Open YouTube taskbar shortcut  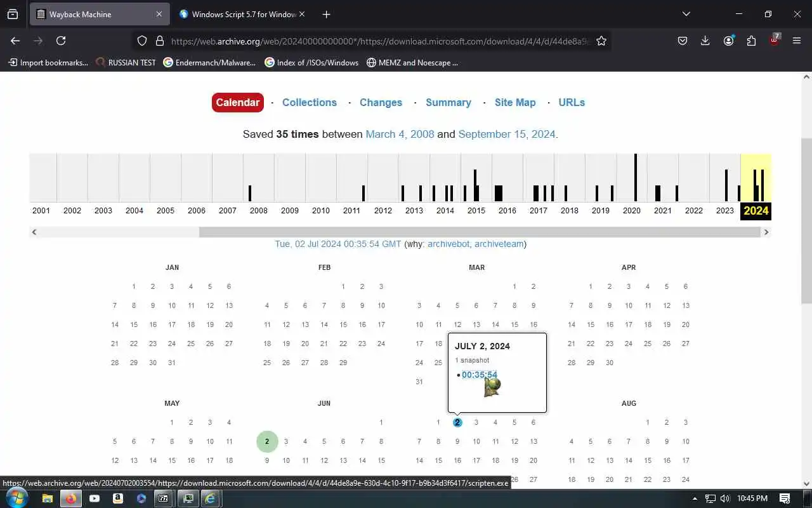(x=94, y=498)
